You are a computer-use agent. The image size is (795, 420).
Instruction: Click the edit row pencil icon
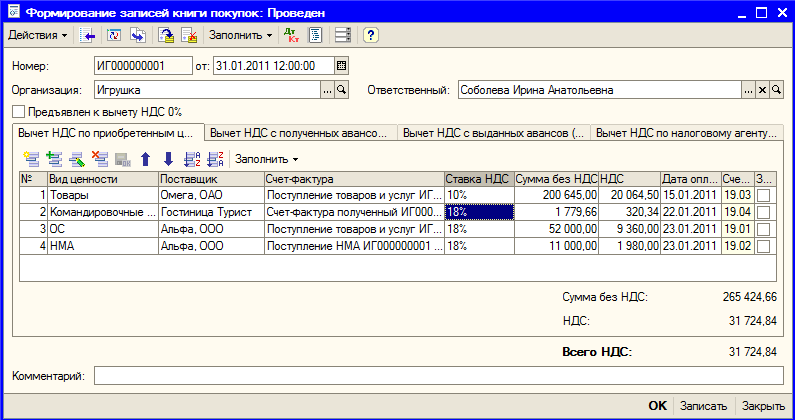pyautogui.click(x=77, y=159)
